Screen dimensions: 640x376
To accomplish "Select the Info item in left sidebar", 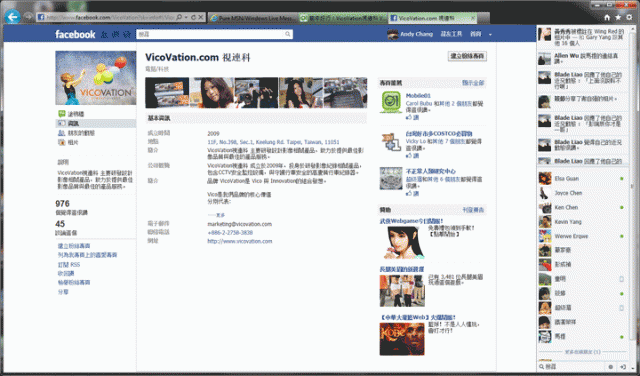I will (x=96, y=123).
